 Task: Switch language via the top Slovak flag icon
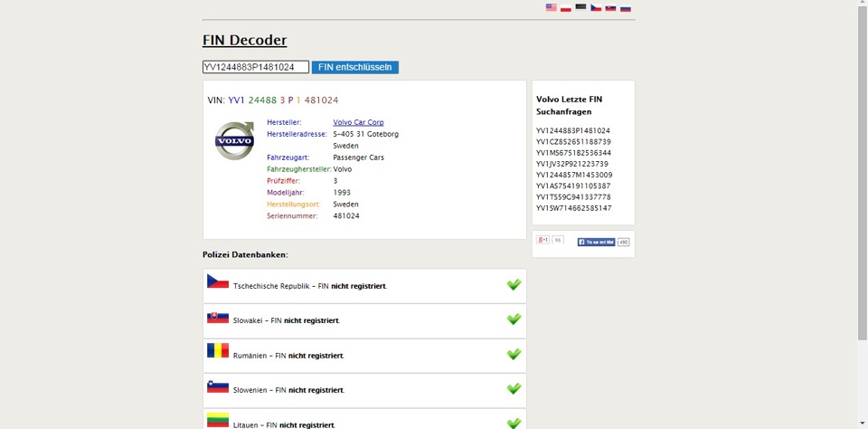(610, 8)
